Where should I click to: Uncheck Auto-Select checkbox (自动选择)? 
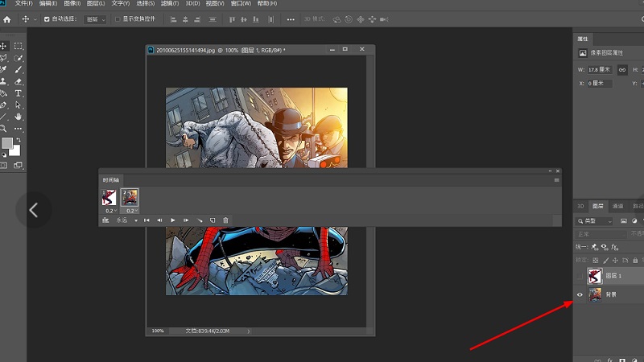47,19
